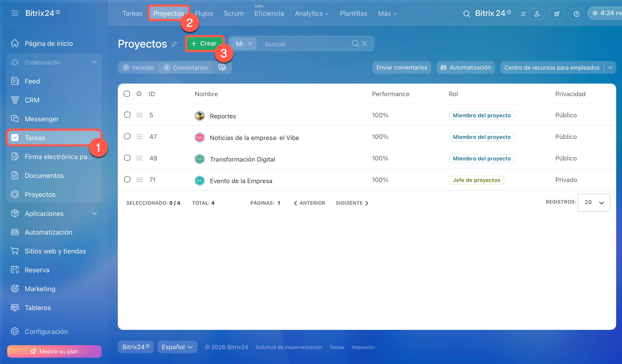622x364 pixels.
Task: Open row actions menu for Reportes
Action: tap(139, 115)
